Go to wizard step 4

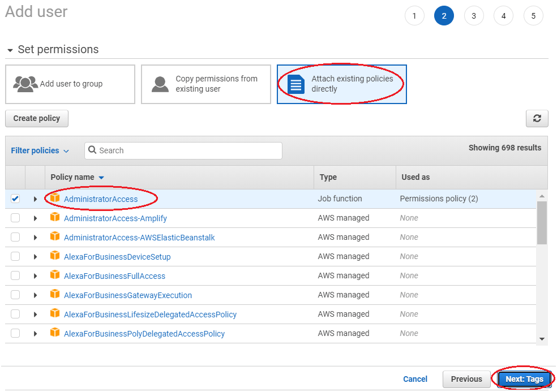click(503, 16)
